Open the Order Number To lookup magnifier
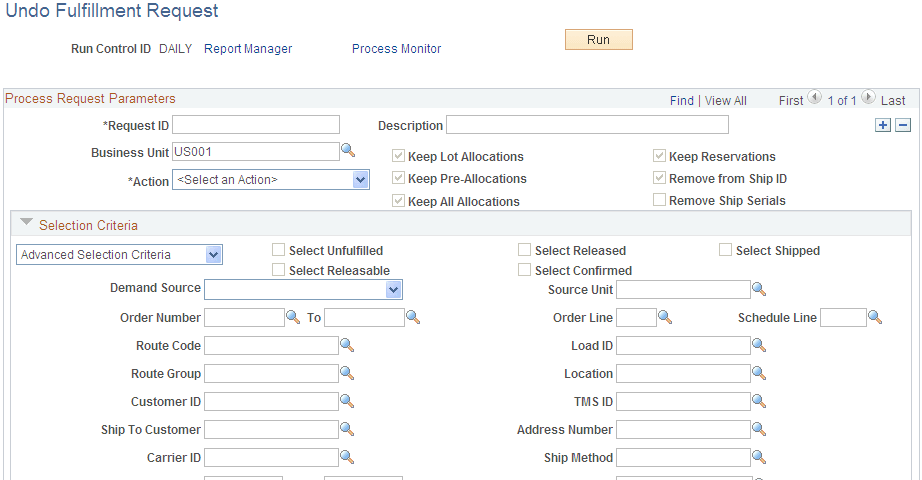This screenshot has width=922, height=480. pos(413,317)
